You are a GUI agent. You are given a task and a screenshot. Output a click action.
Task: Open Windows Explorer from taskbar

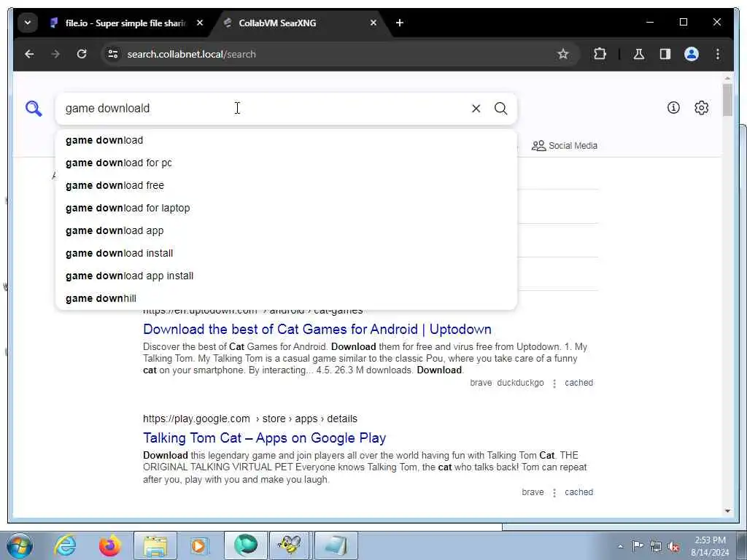point(155,545)
